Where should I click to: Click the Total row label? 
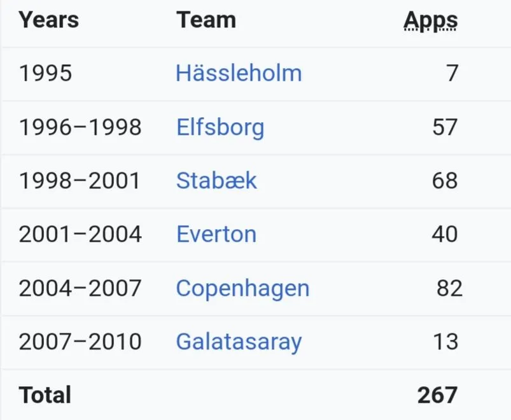pos(45,395)
